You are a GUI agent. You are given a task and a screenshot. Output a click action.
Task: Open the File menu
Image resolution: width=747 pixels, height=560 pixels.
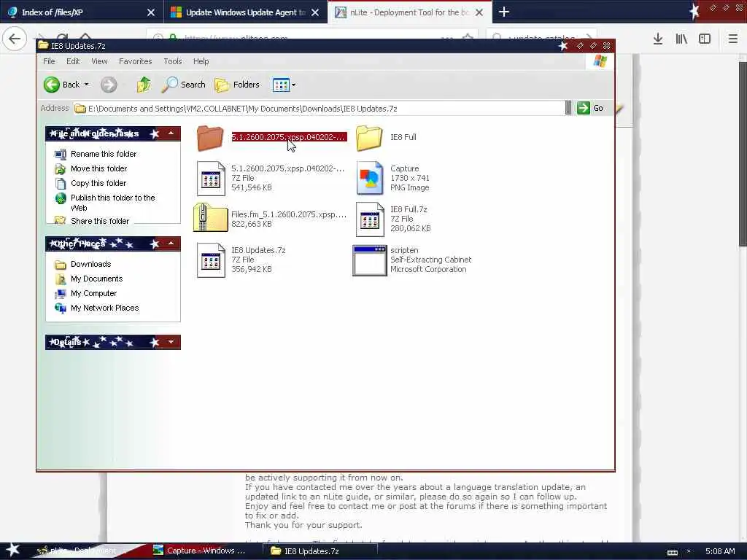[x=49, y=61]
